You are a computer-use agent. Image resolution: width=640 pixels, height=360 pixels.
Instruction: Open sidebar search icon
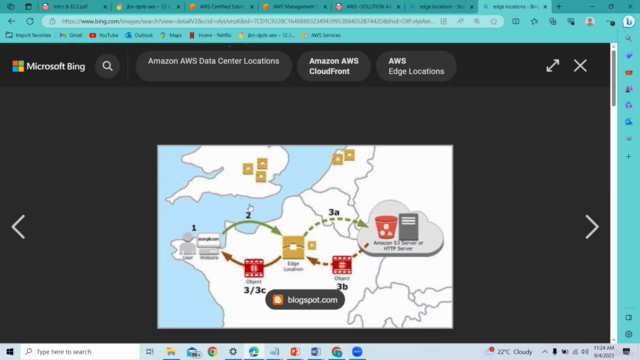[x=629, y=38]
